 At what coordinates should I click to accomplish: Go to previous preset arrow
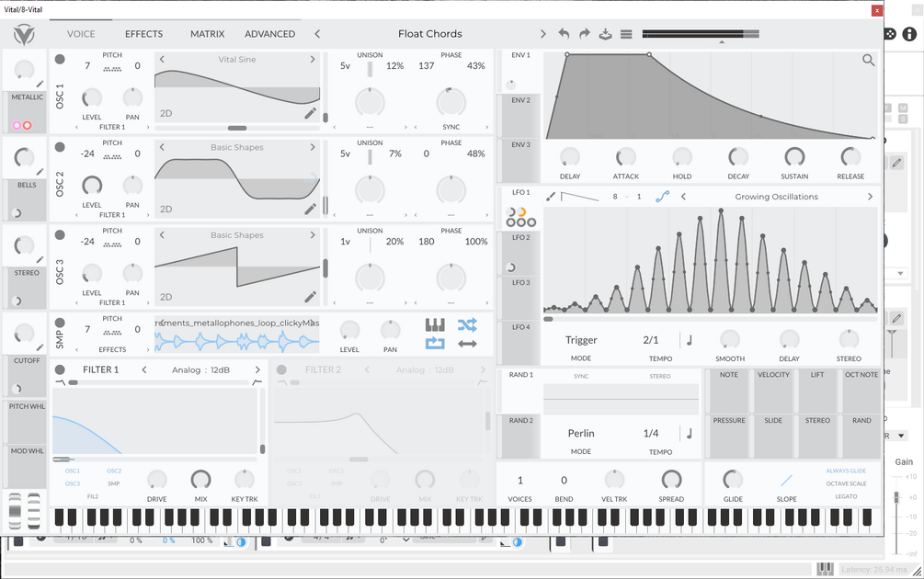pyautogui.click(x=317, y=34)
